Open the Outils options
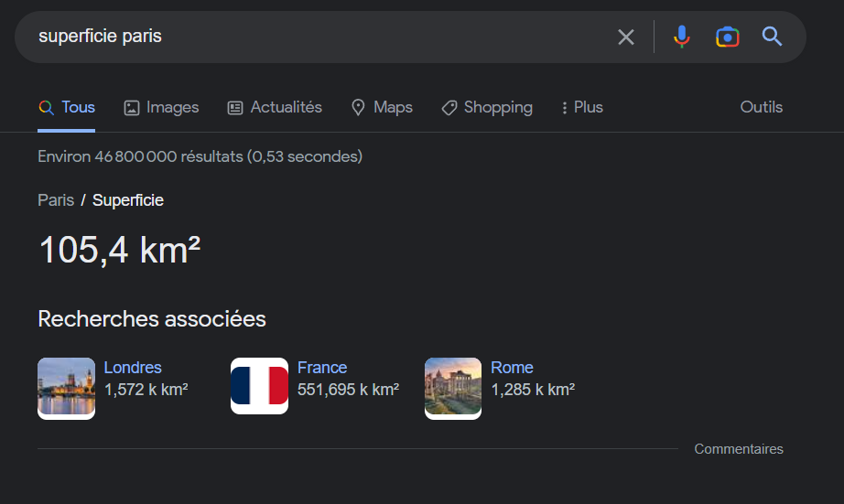This screenshot has height=504, width=844. [x=761, y=107]
